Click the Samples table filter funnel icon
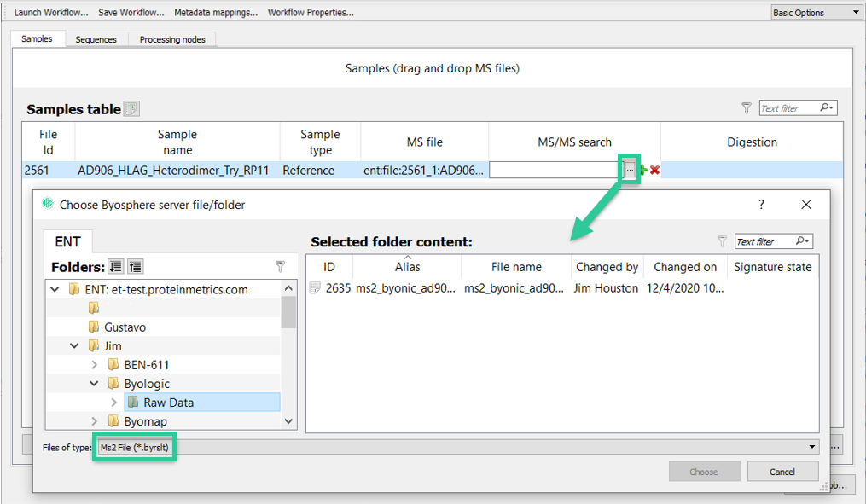Viewport: 866px width, 504px height. (x=747, y=108)
